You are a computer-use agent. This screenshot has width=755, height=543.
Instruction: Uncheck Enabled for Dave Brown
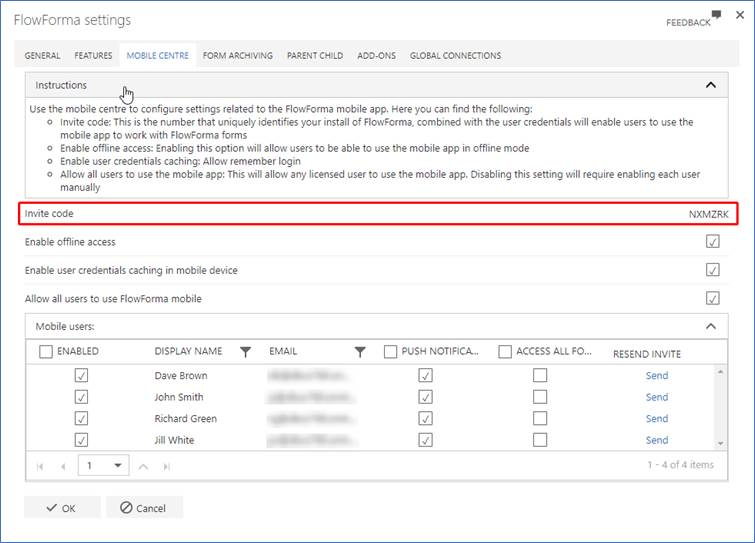tap(81, 375)
